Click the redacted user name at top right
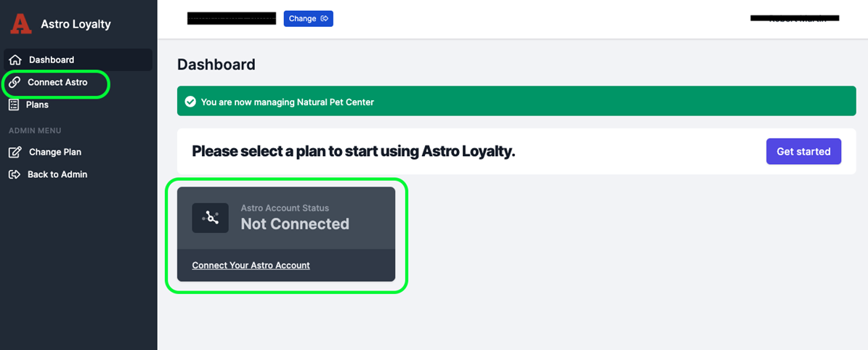Image resolution: width=868 pixels, height=350 pixels. pos(795,18)
